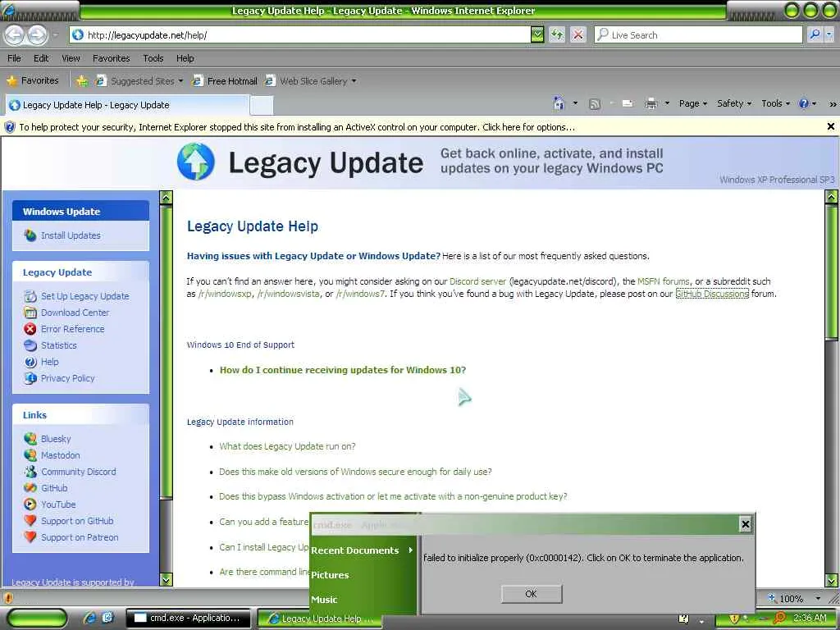Click the YouTube sidebar icon
Viewport: 840px width, 630px height.
(30, 504)
